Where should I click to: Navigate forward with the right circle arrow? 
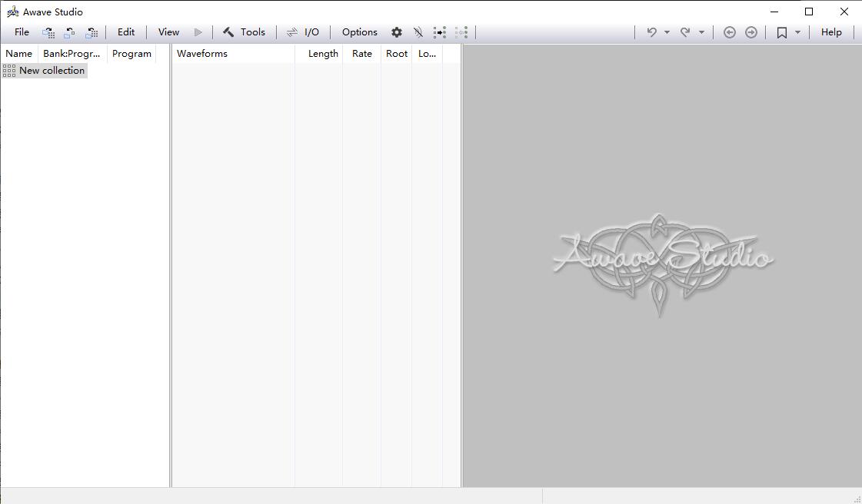pyautogui.click(x=751, y=32)
